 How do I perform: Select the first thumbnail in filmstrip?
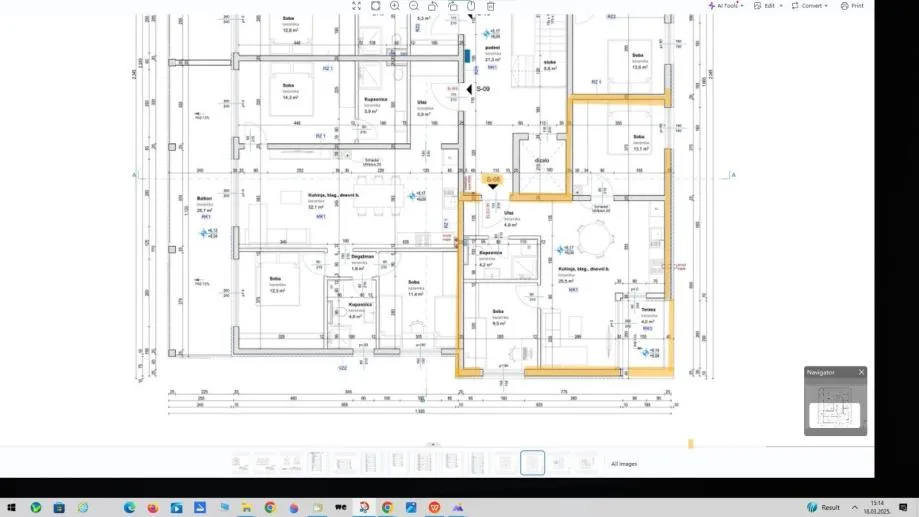click(239, 463)
